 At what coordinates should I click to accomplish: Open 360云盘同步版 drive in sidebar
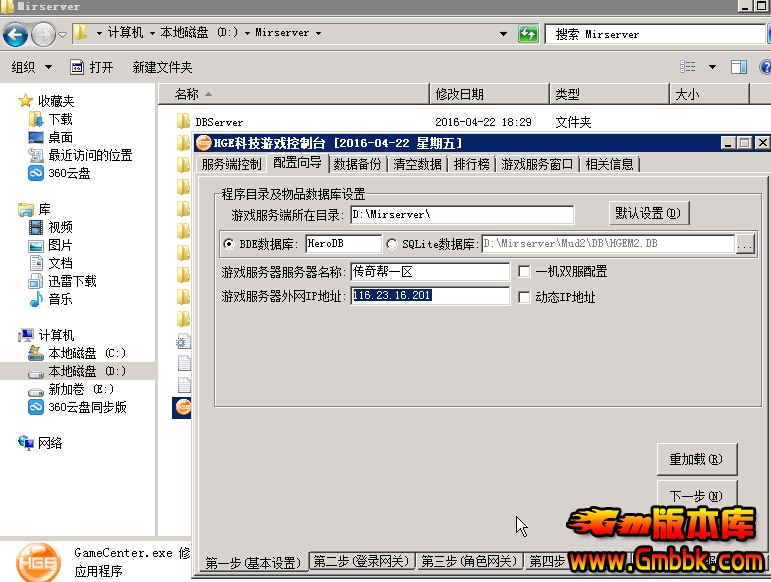click(86, 407)
